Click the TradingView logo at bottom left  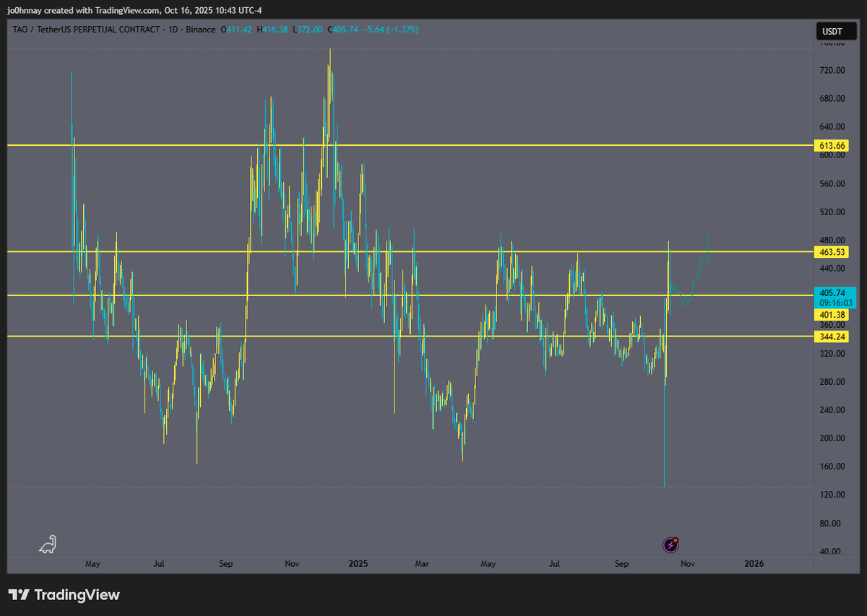(x=64, y=595)
